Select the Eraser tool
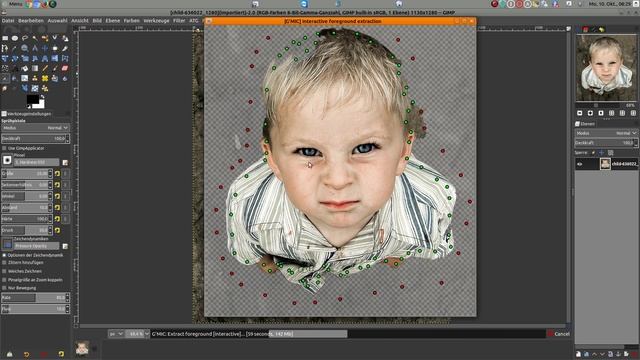The image size is (640, 360). (65, 68)
